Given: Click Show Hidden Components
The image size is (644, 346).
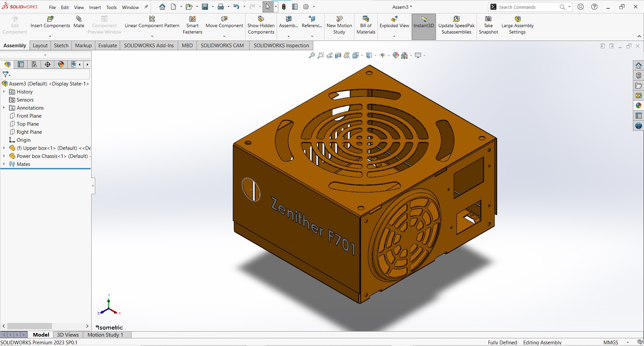Looking at the screenshot, I should coord(261,25).
